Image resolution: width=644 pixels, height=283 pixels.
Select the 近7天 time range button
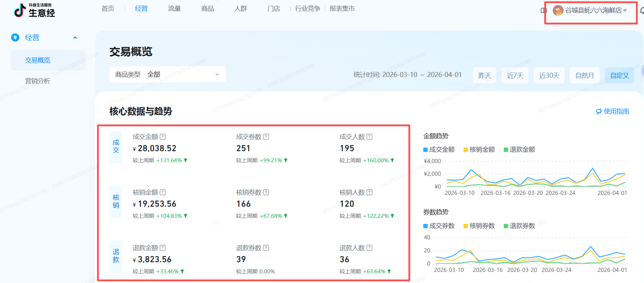pos(515,76)
